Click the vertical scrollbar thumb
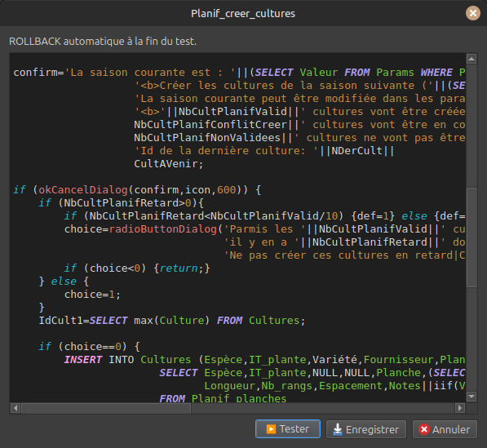 click(472, 237)
